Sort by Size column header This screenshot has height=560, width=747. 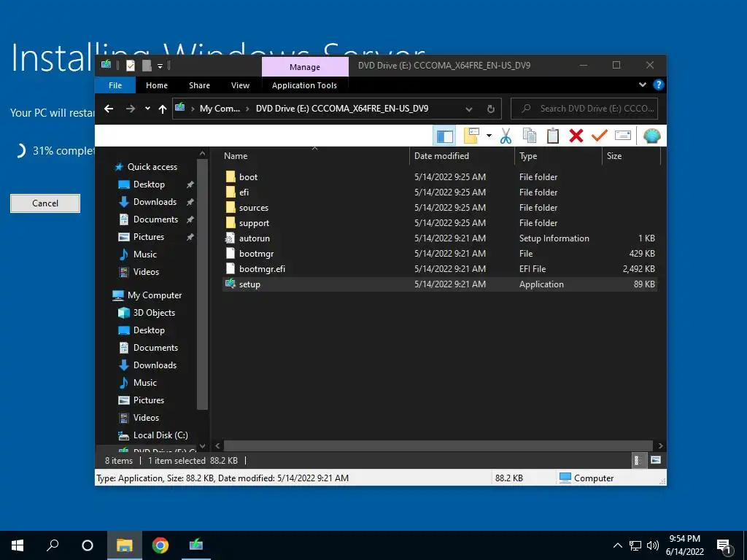tap(631, 156)
